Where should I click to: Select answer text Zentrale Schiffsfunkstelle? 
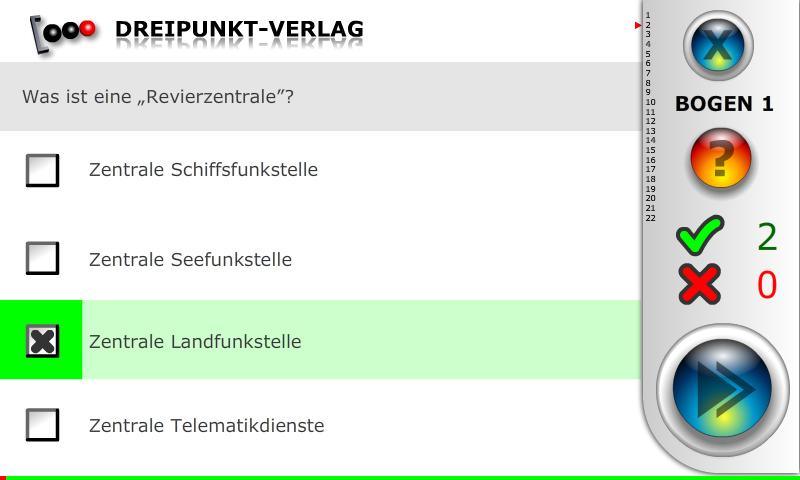pyautogui.click(x=203, y=170)
